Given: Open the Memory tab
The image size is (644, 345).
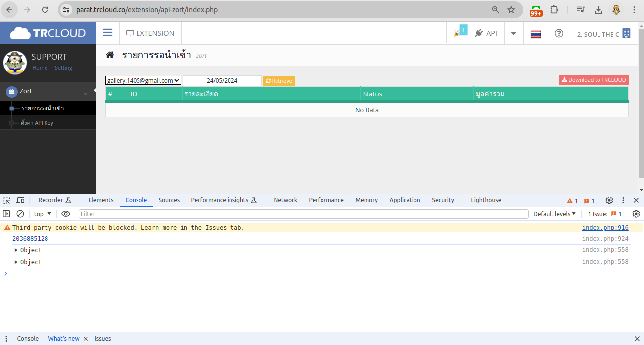Looking at the screenshot, I should (x=367, y=200).
